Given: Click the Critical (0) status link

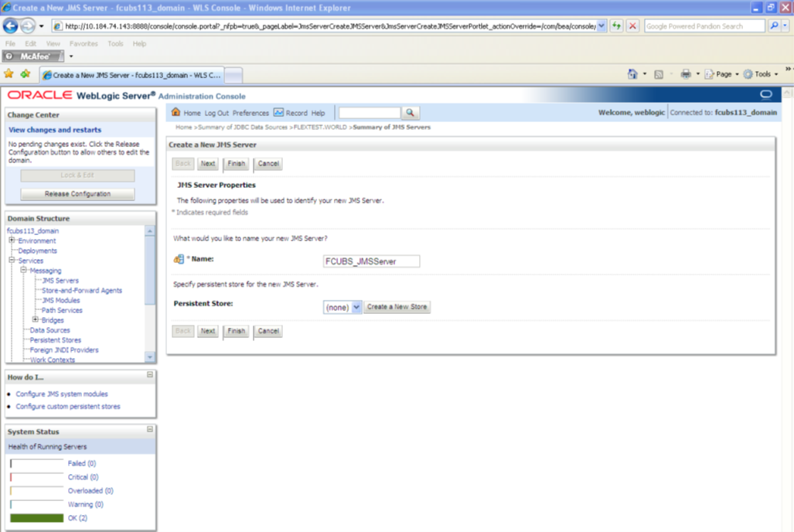Looking at the screenshot, I should pos(83,477).
